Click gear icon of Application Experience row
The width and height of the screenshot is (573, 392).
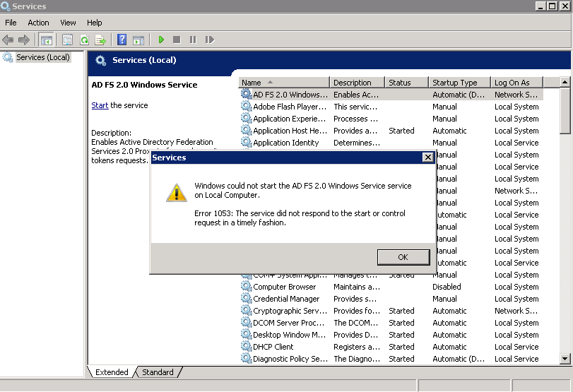tap(247, 119)
